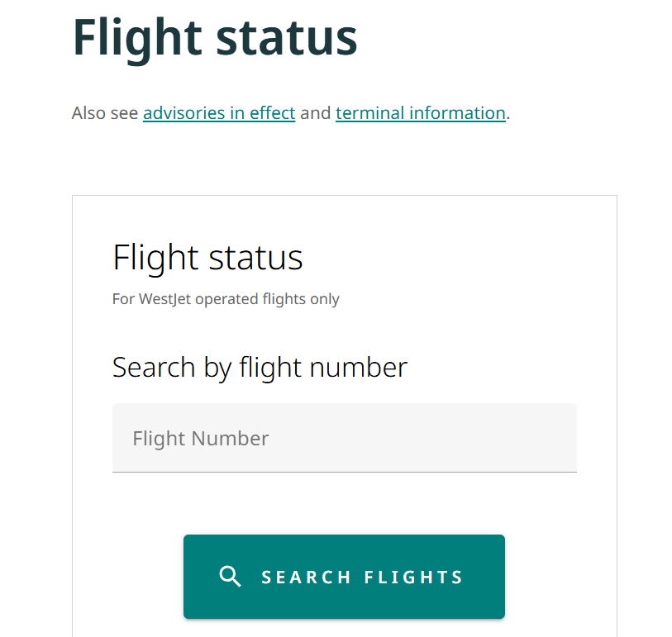This screenshot has width=672, height=637.
Task: Click the Flight Number placeholder text
Action: (201, 438)
